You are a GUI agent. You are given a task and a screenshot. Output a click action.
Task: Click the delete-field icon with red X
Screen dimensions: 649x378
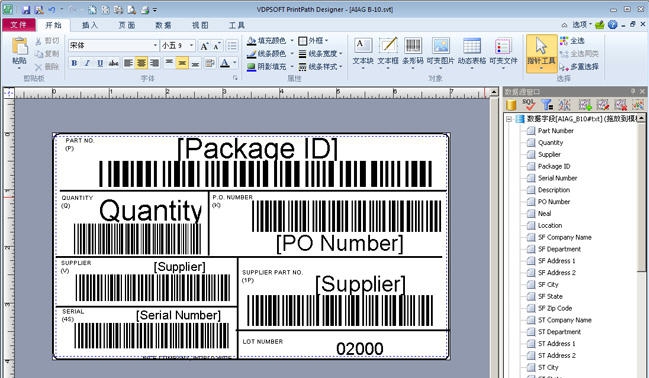point(620,105)
